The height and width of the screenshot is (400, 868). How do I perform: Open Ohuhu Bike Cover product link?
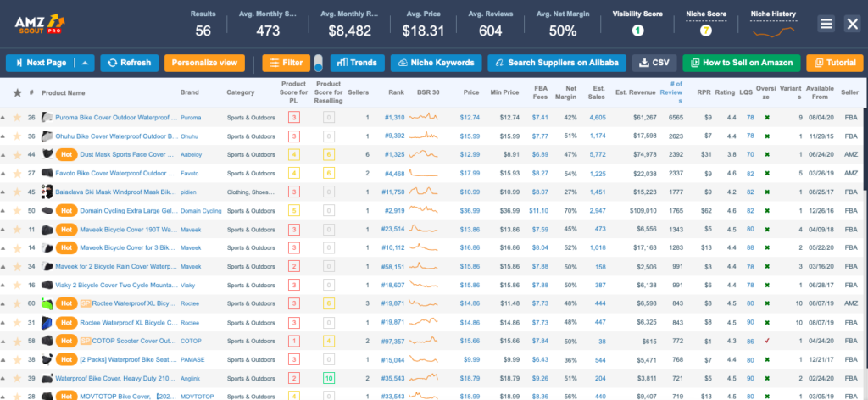(117, 136)
